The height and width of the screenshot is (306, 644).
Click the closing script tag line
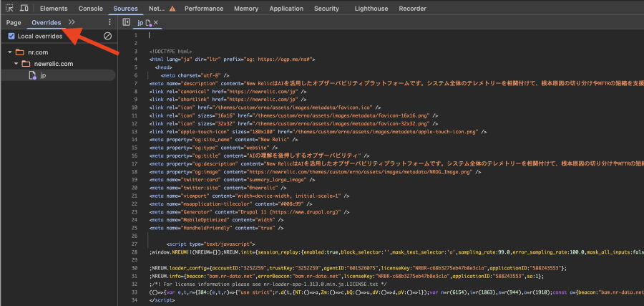[x=162, y=300]
